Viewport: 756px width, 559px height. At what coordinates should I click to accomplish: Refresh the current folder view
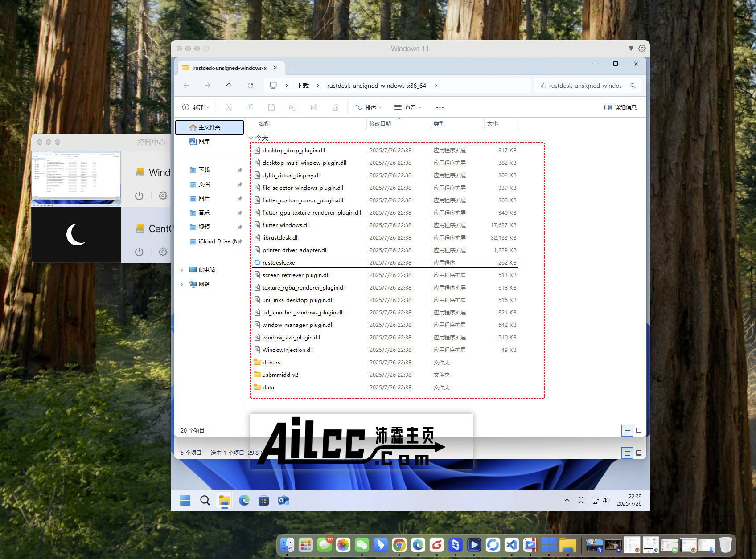click(251, 86)
